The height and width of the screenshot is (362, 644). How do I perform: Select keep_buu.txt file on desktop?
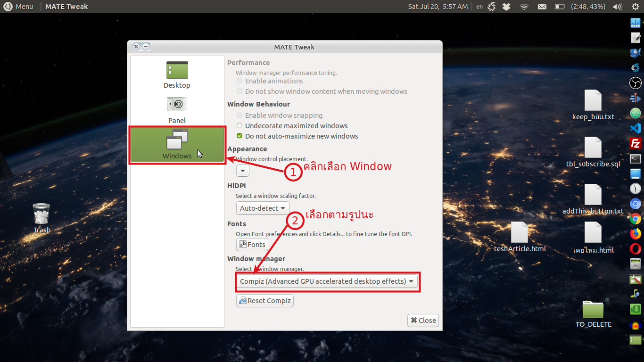click(593, 105)
